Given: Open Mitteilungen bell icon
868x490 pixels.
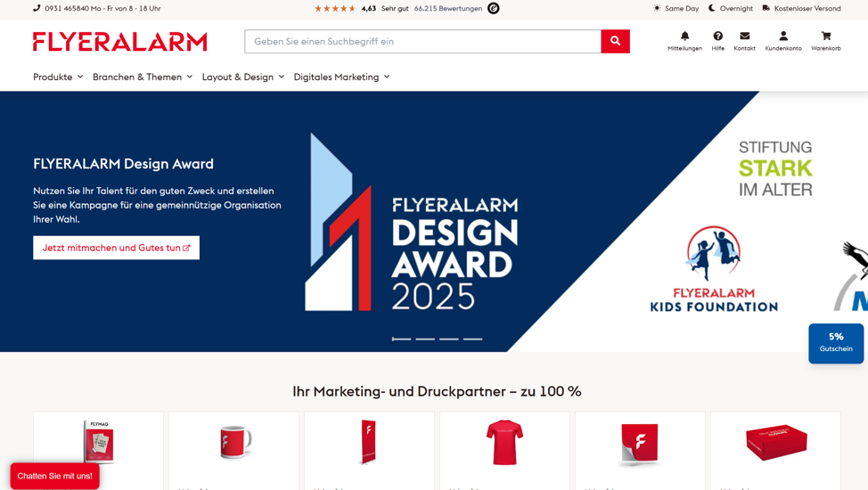Looking at the screenshot, I should point(684,36).
